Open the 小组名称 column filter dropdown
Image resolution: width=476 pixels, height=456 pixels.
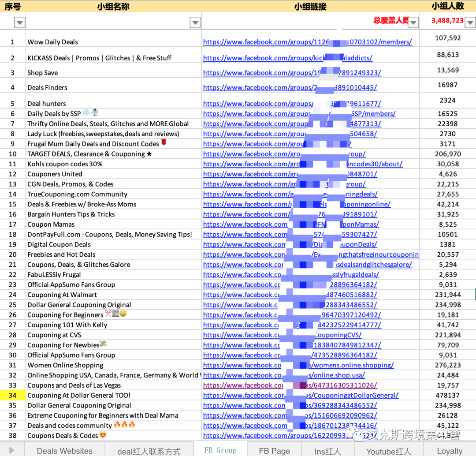tap(195, 22)
